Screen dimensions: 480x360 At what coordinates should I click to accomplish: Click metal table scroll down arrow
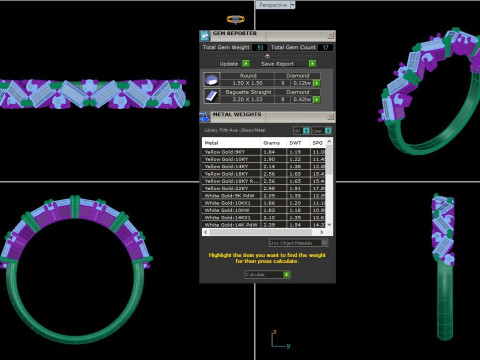point(329,225)
